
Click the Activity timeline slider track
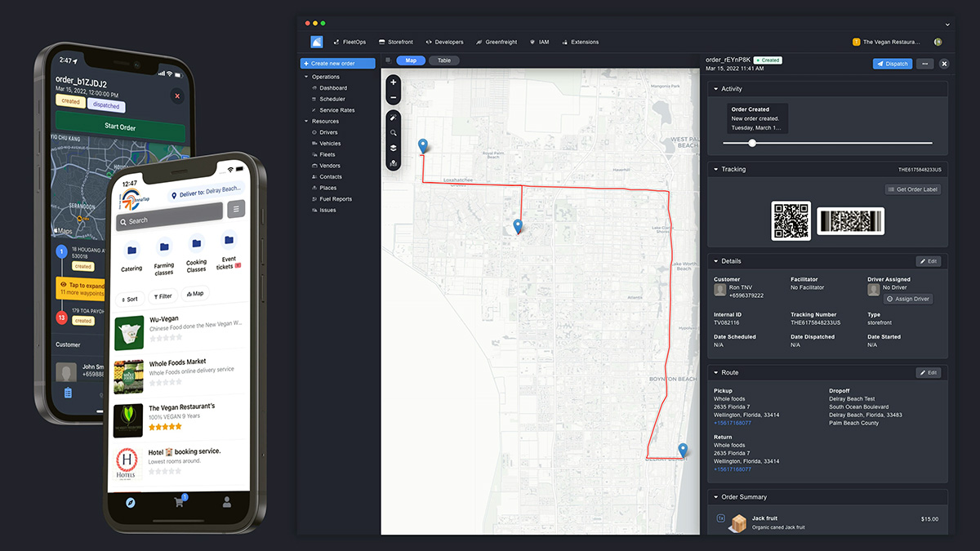(826, 143)
